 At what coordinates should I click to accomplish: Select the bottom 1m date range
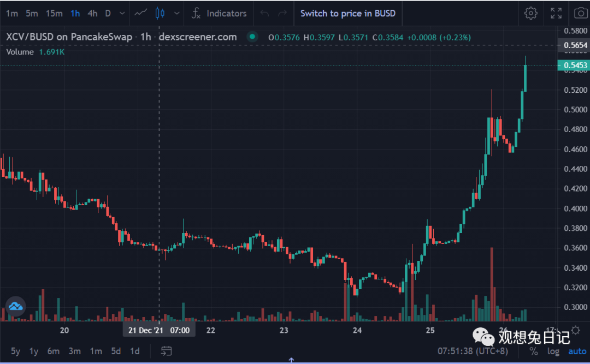(96, 351)
